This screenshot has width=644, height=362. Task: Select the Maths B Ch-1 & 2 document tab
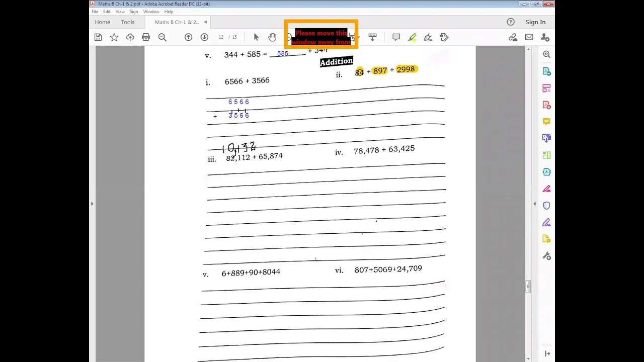pos(177,22)
